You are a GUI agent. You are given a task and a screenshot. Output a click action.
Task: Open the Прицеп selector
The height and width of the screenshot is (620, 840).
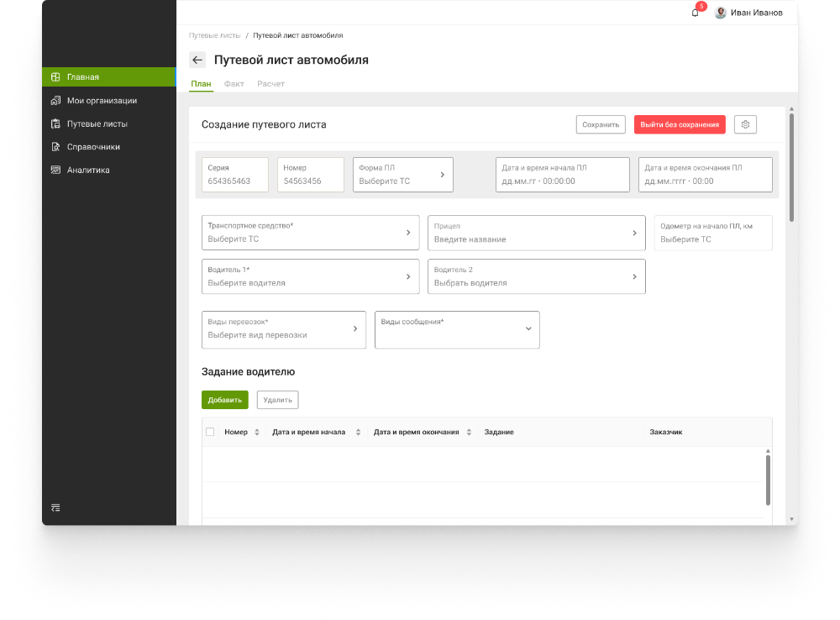536,233
